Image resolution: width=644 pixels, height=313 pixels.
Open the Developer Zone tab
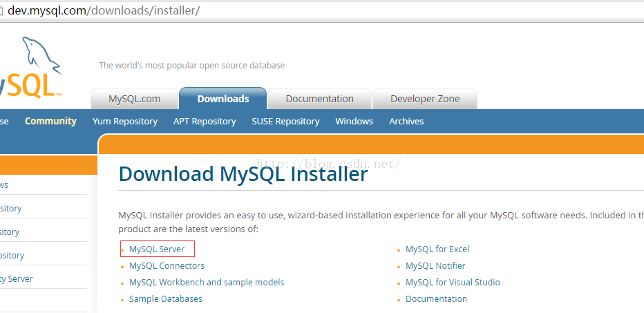[x=425, y=99]
